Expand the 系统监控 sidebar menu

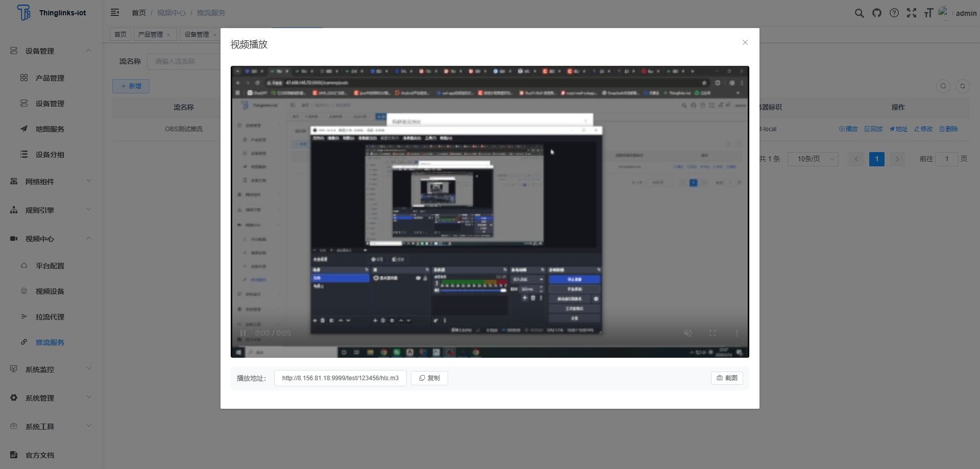coord(51,369)
